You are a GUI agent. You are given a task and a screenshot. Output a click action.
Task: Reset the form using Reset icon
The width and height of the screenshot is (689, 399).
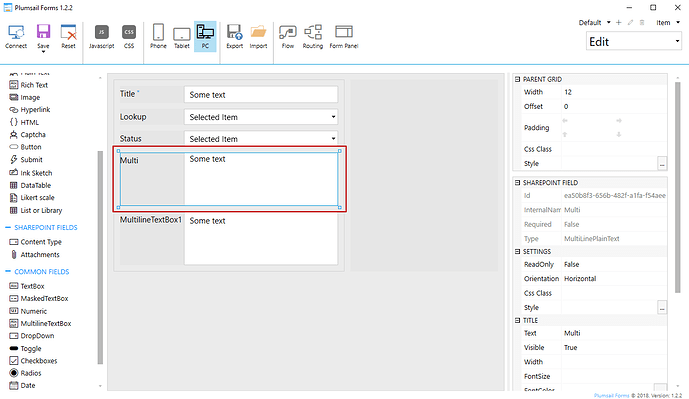point(68,36)
